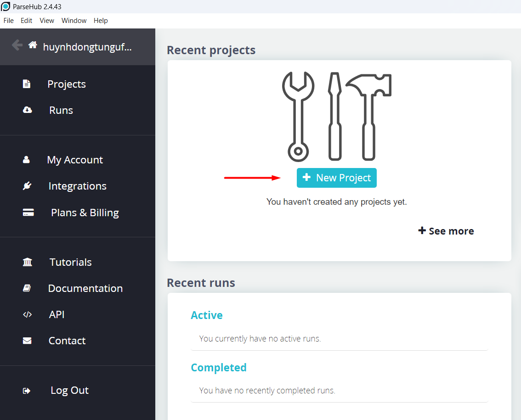Open the Help menu

tap(101, 21)
